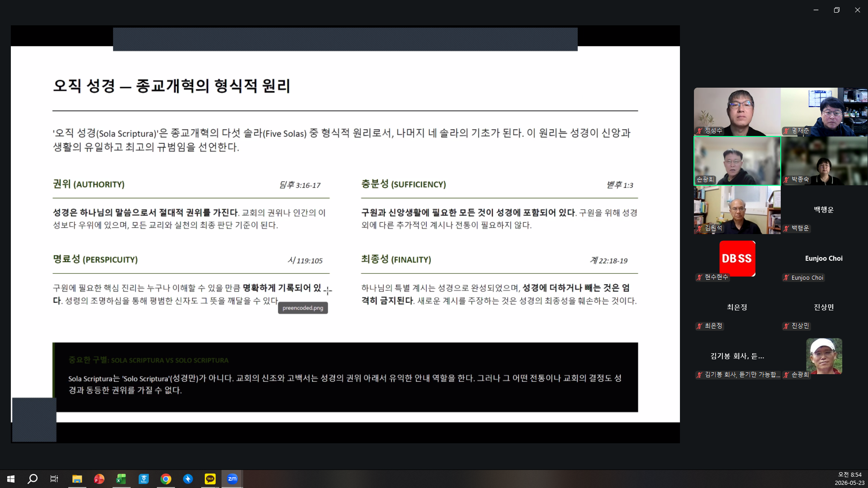Switch to Excel in the taskbar
Screen dimensions: 868x488
click(x=121, y=479)
